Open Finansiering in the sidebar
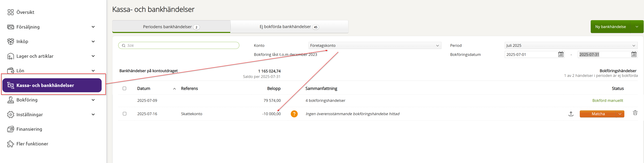The height and width of the screenshot is (163, 644). (x=29, y=129)
